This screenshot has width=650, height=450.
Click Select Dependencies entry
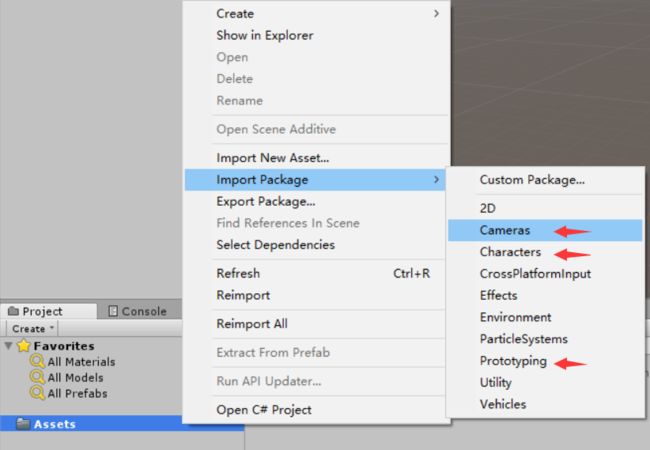317,245
